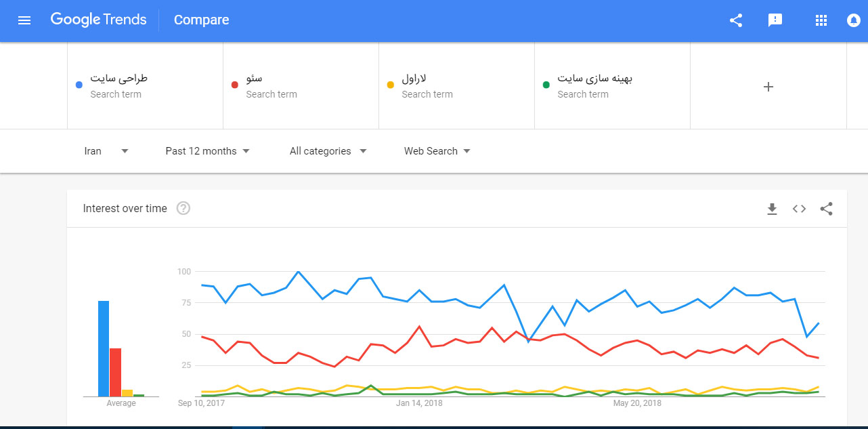The height and width of the screenshot is (429, 868).
Task: Click the Google Trends logo link
Action: 98,20
